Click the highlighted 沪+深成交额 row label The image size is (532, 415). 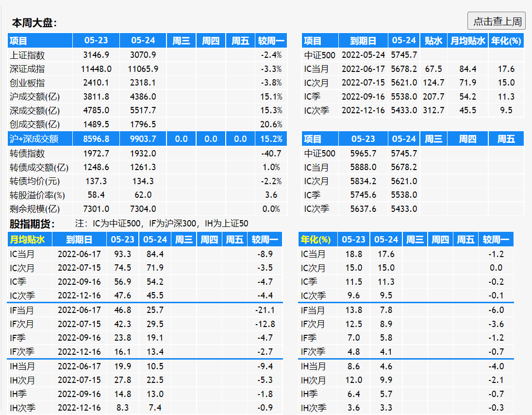[34, 139]
